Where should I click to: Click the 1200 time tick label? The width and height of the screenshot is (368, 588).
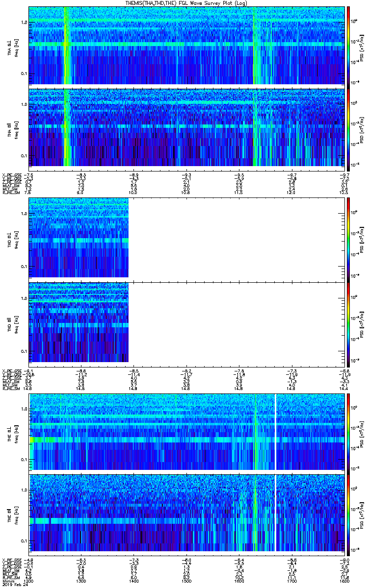(x=29, y=581)
